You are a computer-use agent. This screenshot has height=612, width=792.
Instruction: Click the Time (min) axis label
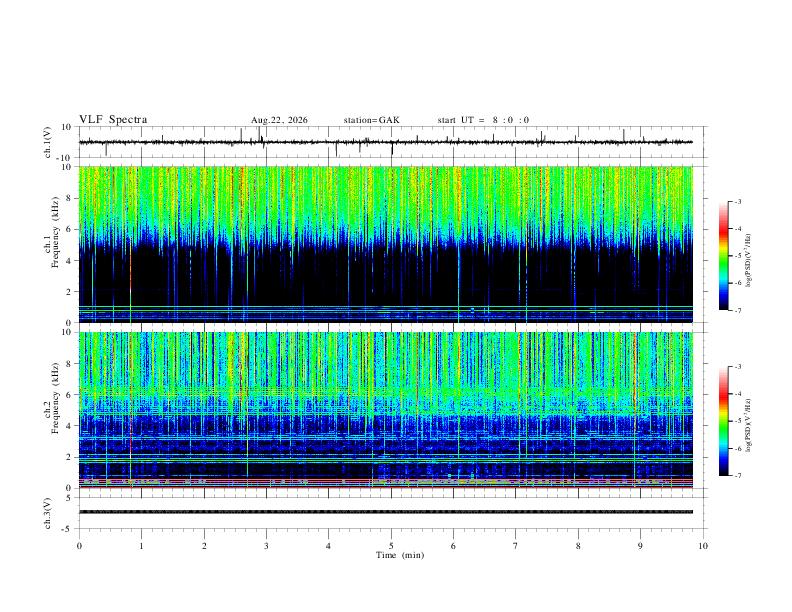(400, 555)
